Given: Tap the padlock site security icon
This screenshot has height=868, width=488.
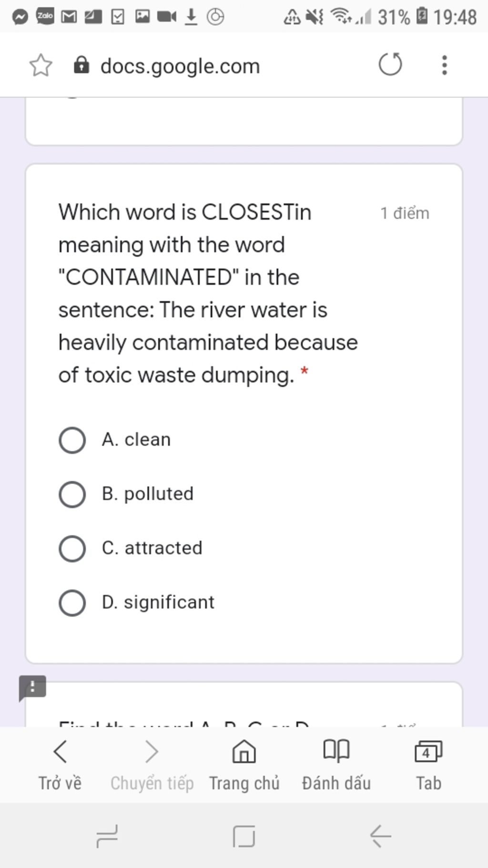Looking at the screenshot, I should (81, 65).
